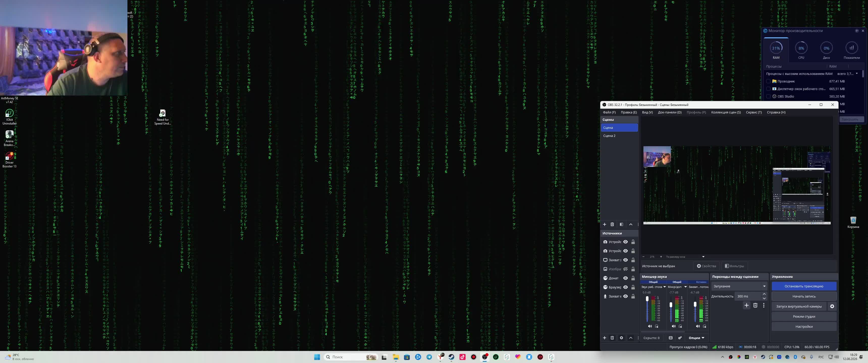Open Звук раб. стола channel dropdown
The width and height of the screenshot is (868, 363).
664,287
